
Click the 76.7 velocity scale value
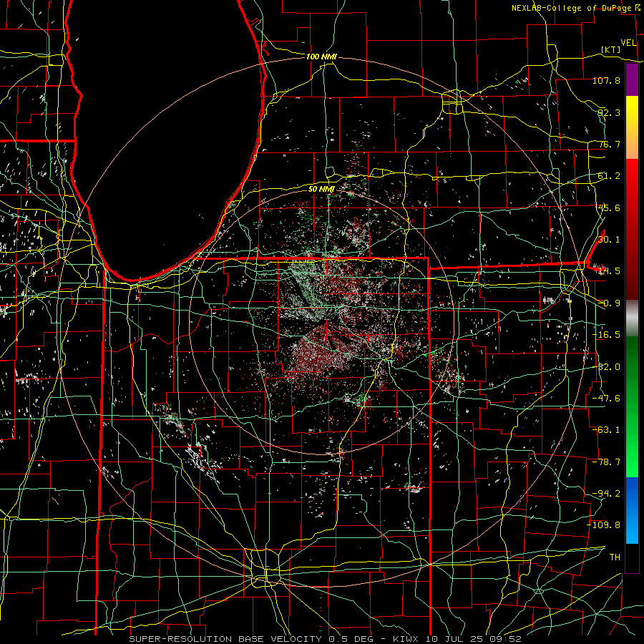click(609, 144)
